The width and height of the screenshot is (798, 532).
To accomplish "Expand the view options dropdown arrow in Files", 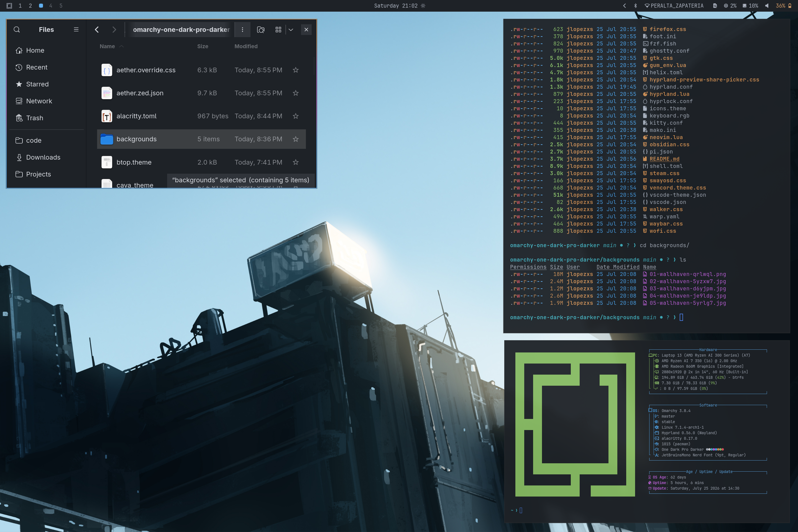I will pyautogui.click(x=291, y=30).
